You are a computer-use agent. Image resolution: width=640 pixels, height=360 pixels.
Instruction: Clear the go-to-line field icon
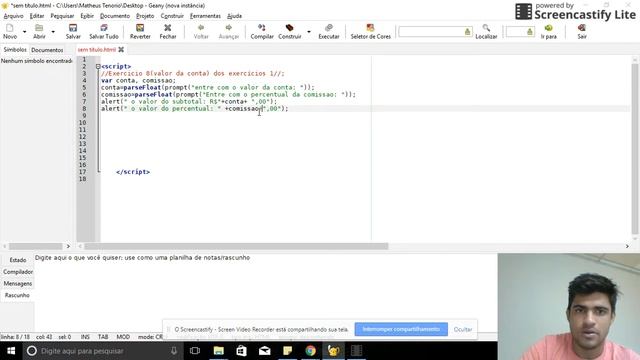coord(530,32)
